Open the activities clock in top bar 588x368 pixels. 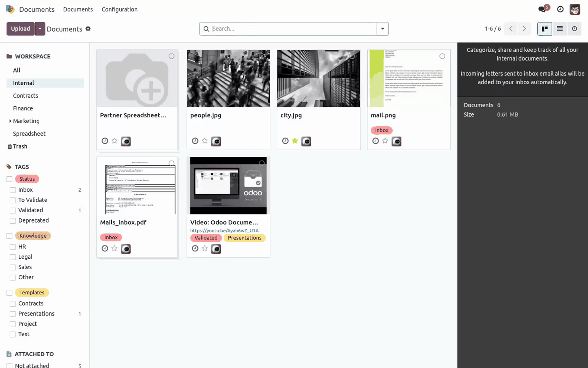pos(560,9)
